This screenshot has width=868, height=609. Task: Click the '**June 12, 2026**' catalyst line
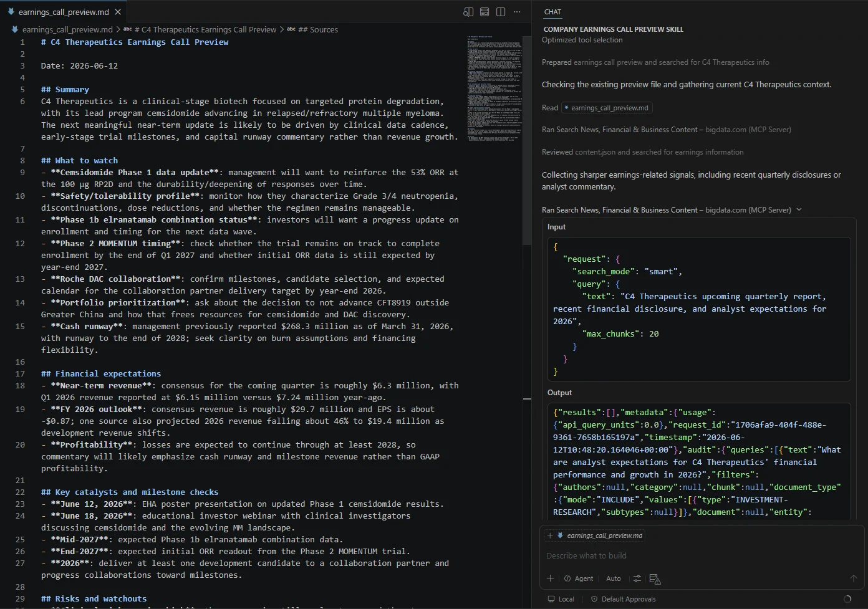pos(242,504)
